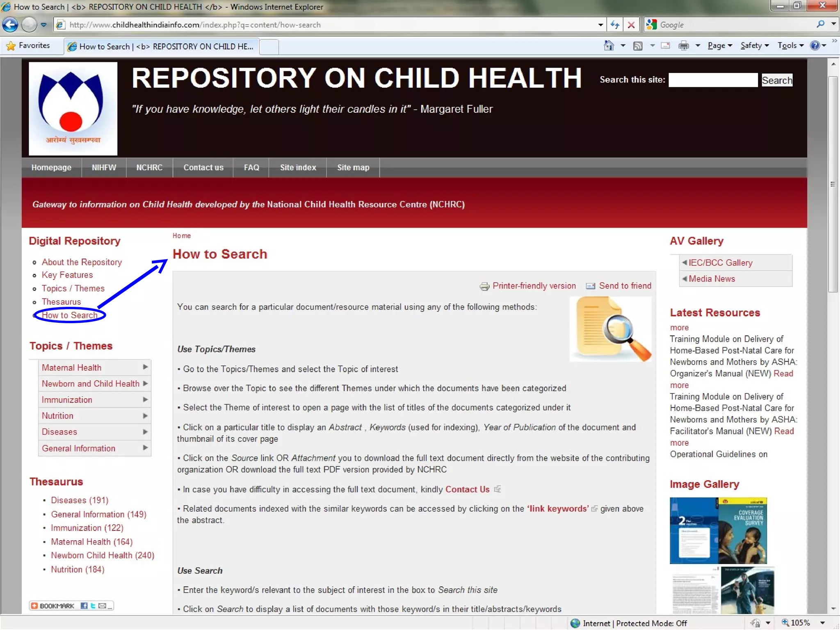Expand the Maternal Health submenu arrow
The height and width of the screenshot is (630, 840).
coord(145,367)
